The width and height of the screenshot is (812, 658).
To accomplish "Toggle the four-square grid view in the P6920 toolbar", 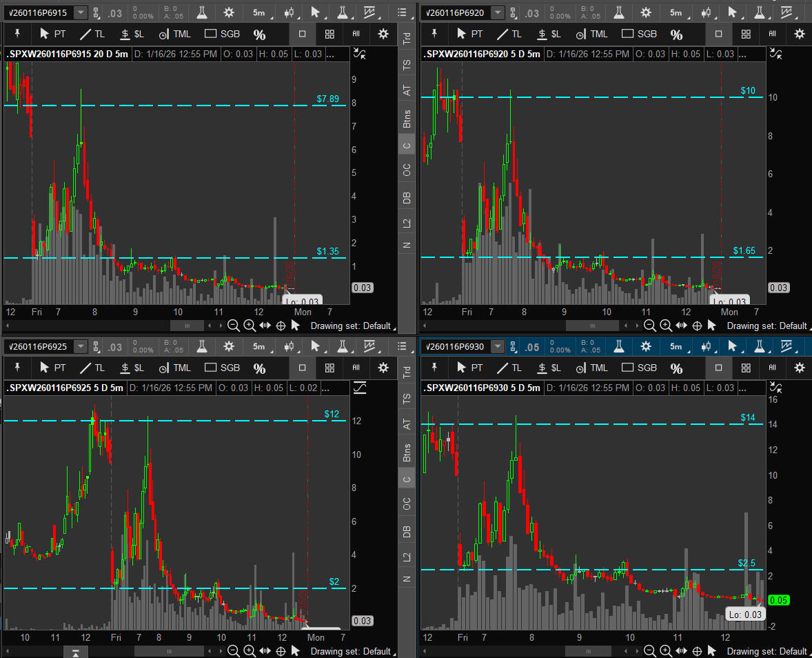I will pos(746,34).
